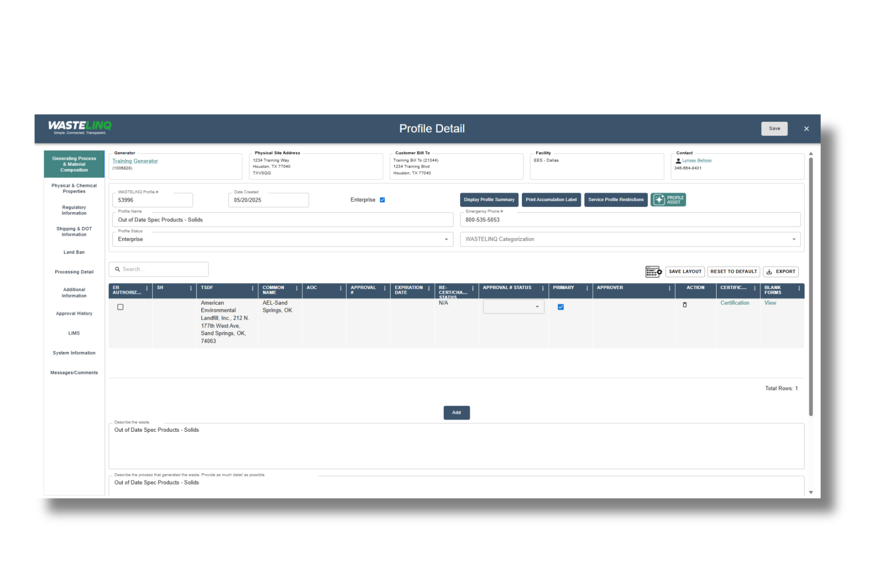
Task: Click the search magnifier icon
Action: [118, 269]
